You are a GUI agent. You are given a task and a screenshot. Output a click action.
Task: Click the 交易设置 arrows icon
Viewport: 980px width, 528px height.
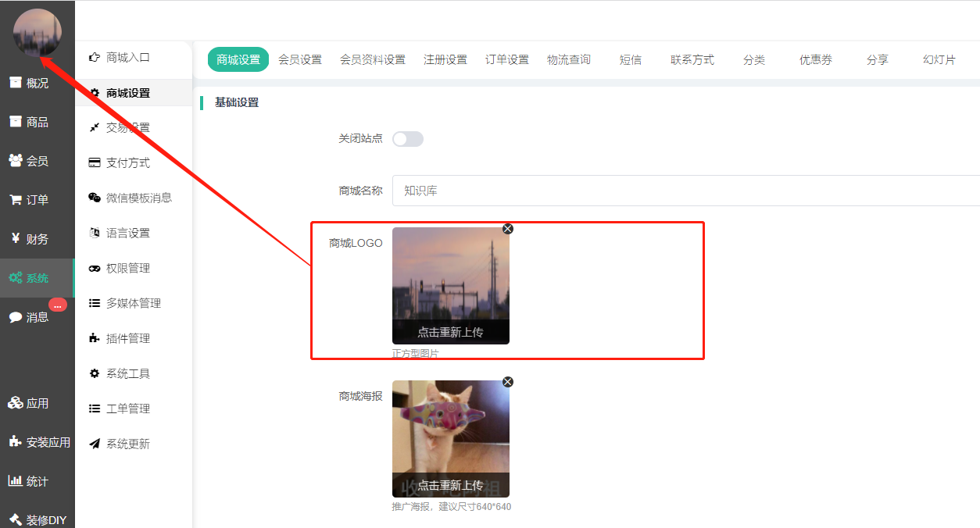95,127
